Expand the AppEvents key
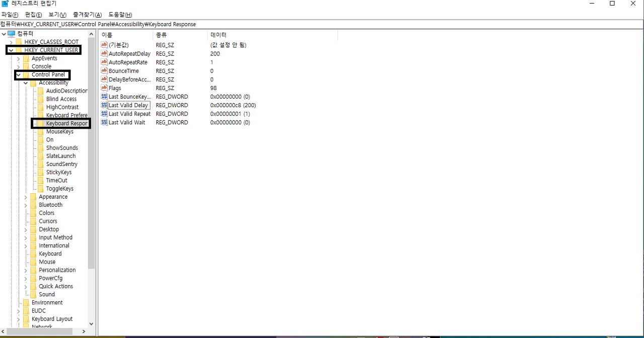 [19, 58]
